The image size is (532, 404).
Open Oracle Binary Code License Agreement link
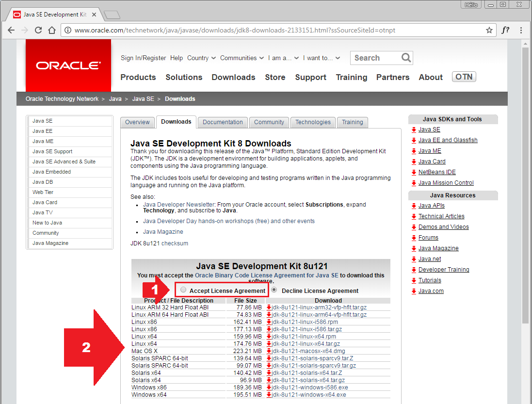[x=267, y=275]
